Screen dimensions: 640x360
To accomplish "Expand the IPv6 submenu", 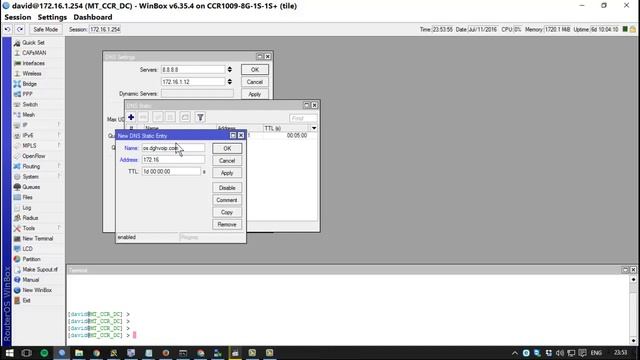I will point(28,135).
